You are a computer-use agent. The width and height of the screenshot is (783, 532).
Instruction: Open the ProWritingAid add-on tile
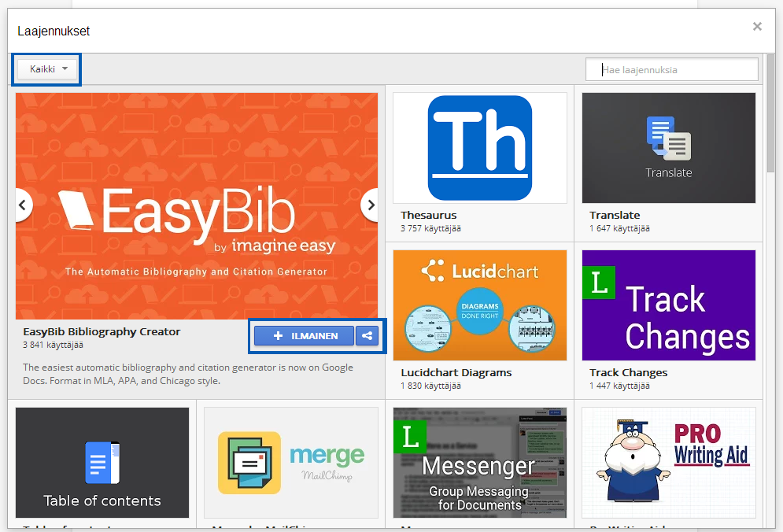click(x=668, y=463)
